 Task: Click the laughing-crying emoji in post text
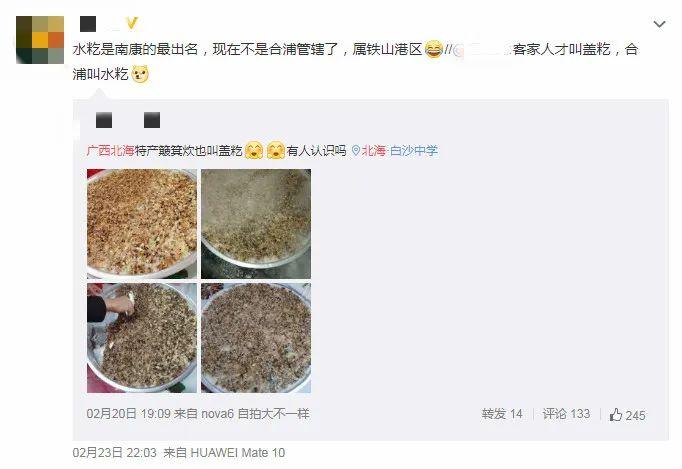click(434, 49)
